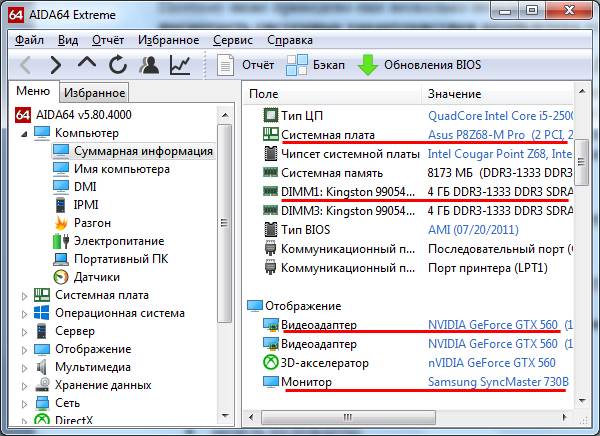Expand the Системная плата tree node
The height and width of the screenshot is (436, 600).
[26, 295]
